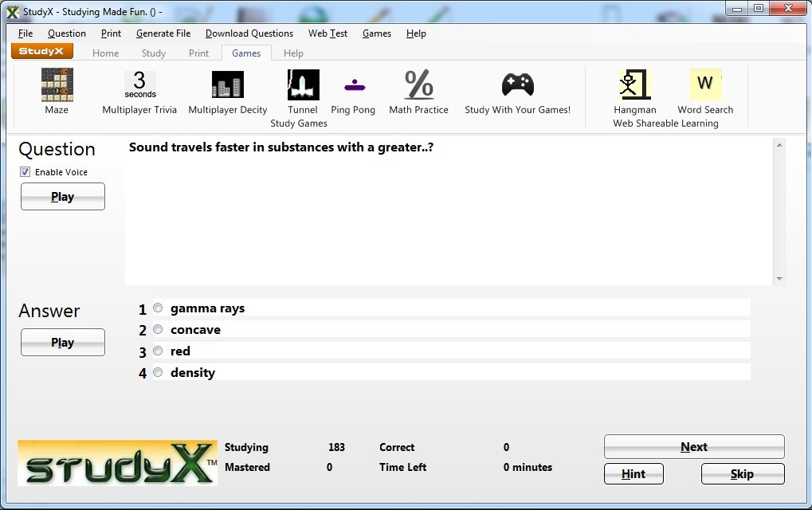Open the orange StudyX application button
The width and height of the screenshot is (812, 510).
[x=42, y=51]
